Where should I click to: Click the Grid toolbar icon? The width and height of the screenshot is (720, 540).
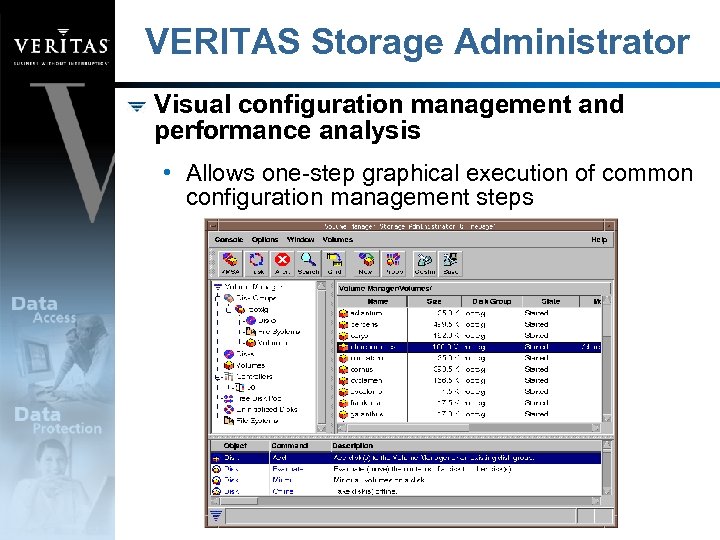click(x=334, y=264)
